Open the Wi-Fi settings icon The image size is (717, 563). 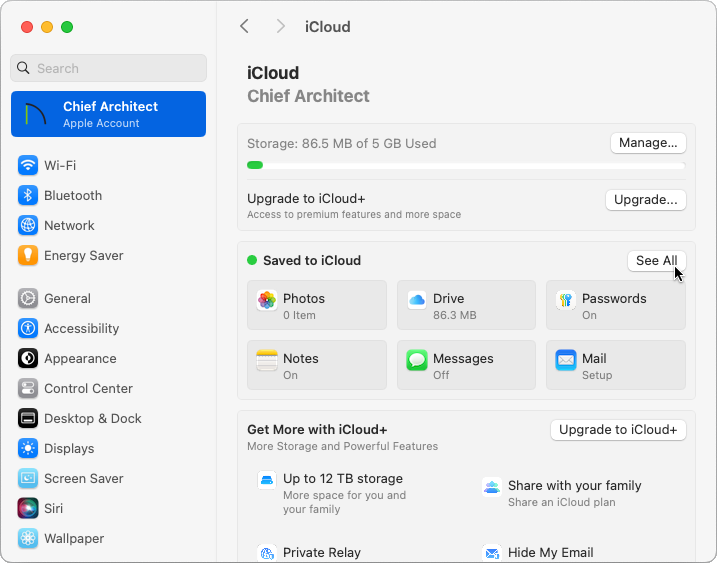28,165
